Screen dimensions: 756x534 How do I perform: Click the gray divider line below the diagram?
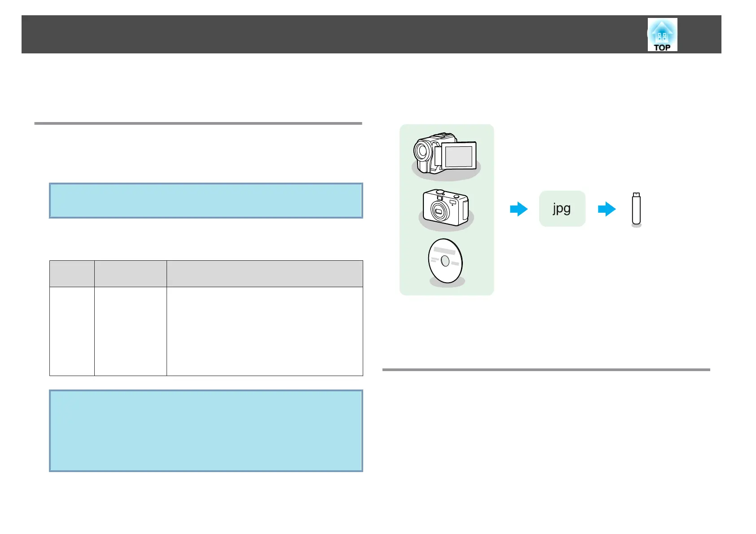[546, 370]
